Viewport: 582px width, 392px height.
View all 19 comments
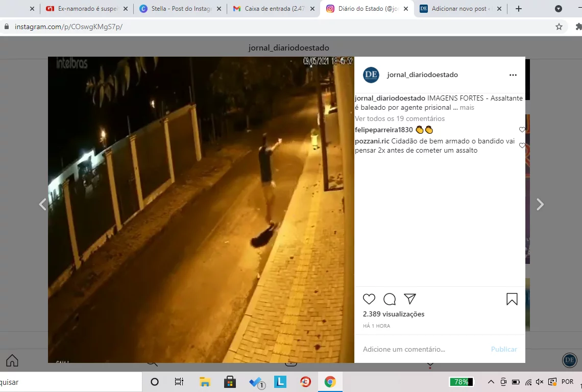(x=400, y=118)
